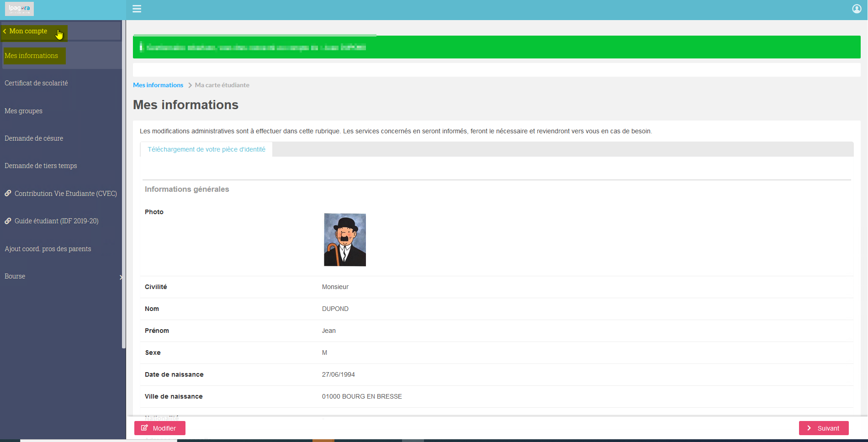
Task: Open Demande de césure
Action: point(34,138)
